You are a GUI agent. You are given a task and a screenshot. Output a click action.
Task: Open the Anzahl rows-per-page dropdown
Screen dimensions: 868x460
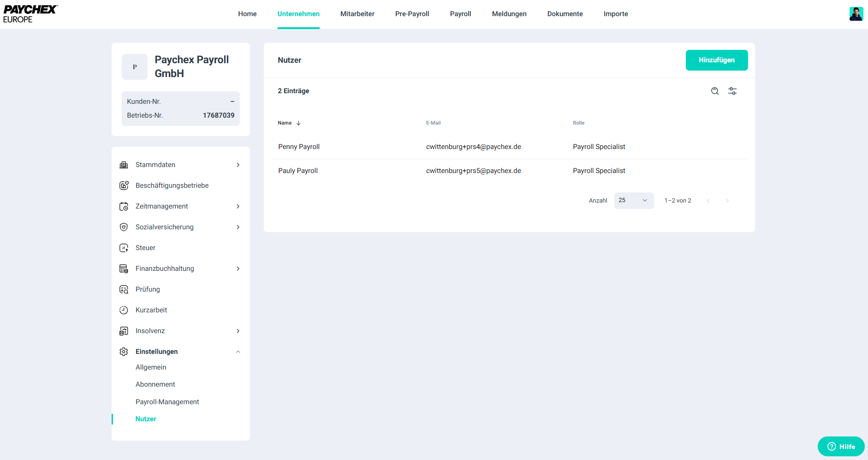634,201
